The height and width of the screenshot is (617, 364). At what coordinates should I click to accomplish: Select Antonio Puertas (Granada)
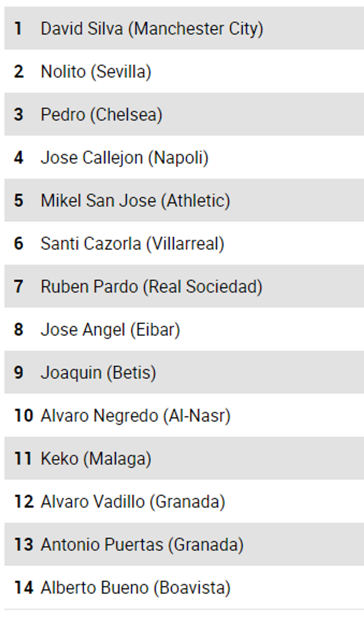tap(142, 544)
